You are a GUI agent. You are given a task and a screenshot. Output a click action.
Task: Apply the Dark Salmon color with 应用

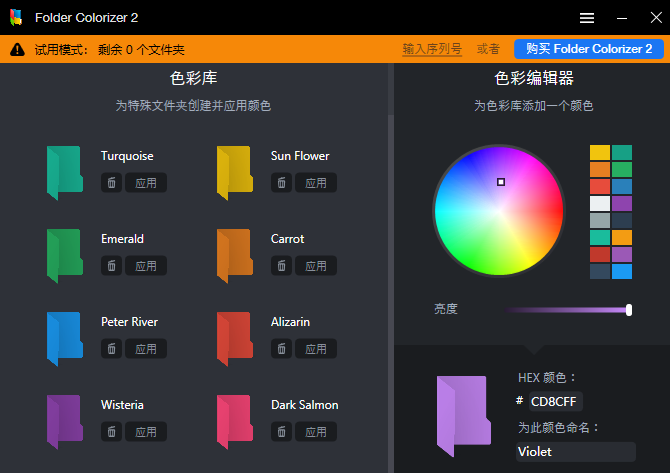click(x=316, y=432)
